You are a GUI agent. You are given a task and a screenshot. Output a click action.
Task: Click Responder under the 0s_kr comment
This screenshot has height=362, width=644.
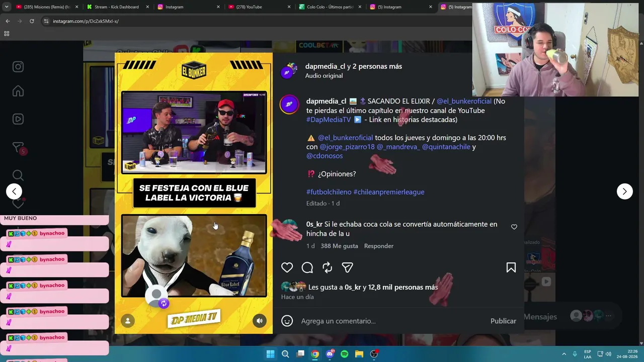tap(379, 246)
